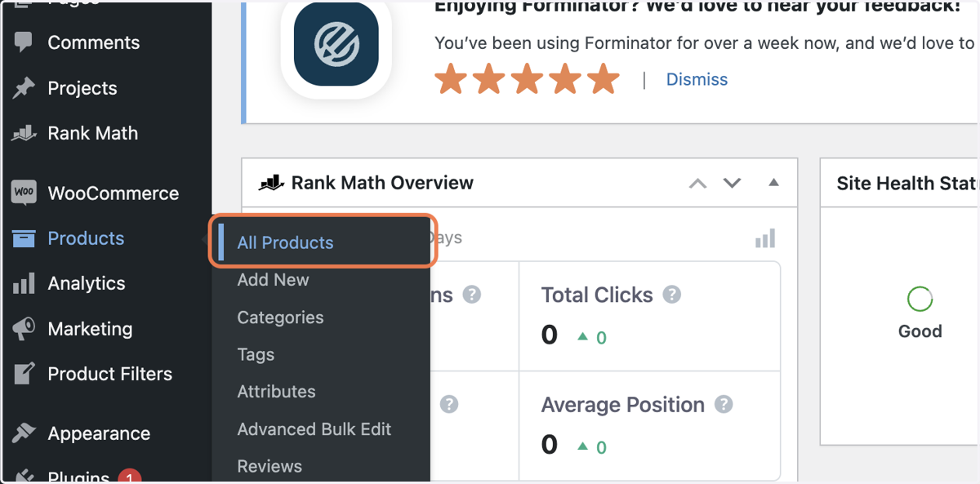
Task: Click the Projects pin icon
Action: click(x=24, y=88)
